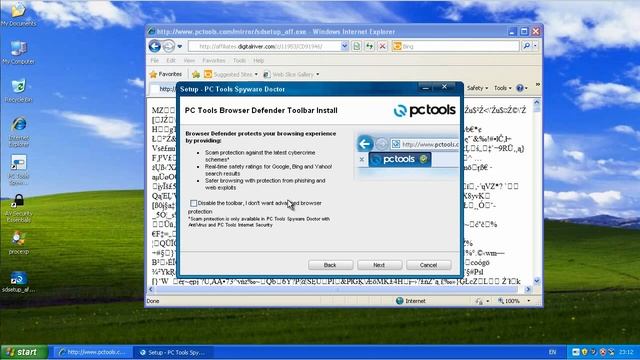Select the My Computer desktop icon
This screenshot has width=640, height=360.
pyautogui.click(x=18, y=52)
